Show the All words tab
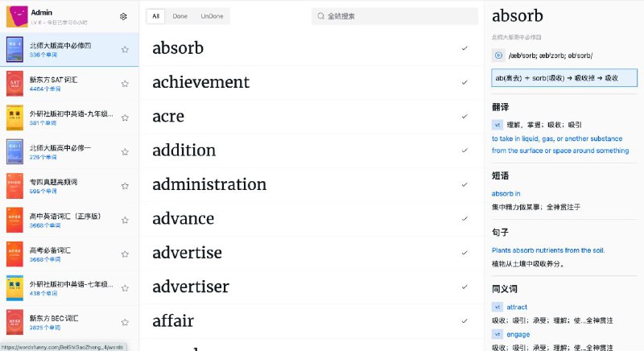 (155, 16)
